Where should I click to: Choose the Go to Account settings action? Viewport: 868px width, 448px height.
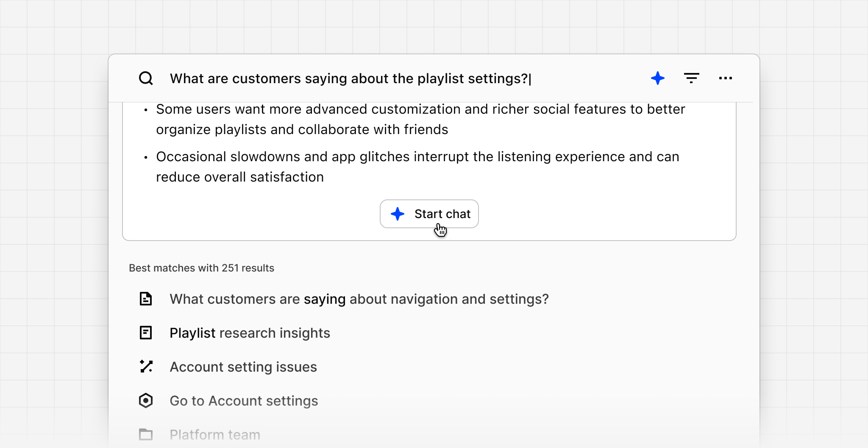coord(244,400)
